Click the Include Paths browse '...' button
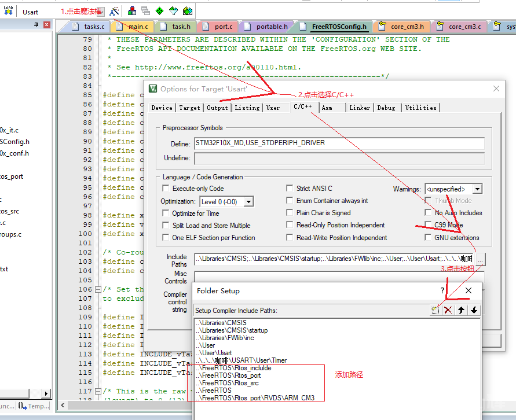The width and height of the screenshot is (516, 420). 481,259
